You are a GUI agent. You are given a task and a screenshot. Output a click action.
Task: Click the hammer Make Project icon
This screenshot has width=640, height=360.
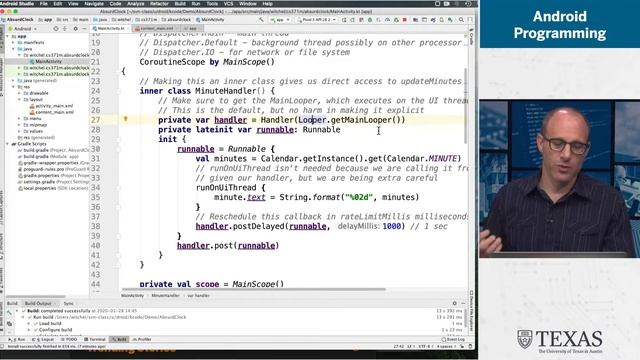point(261,20)
